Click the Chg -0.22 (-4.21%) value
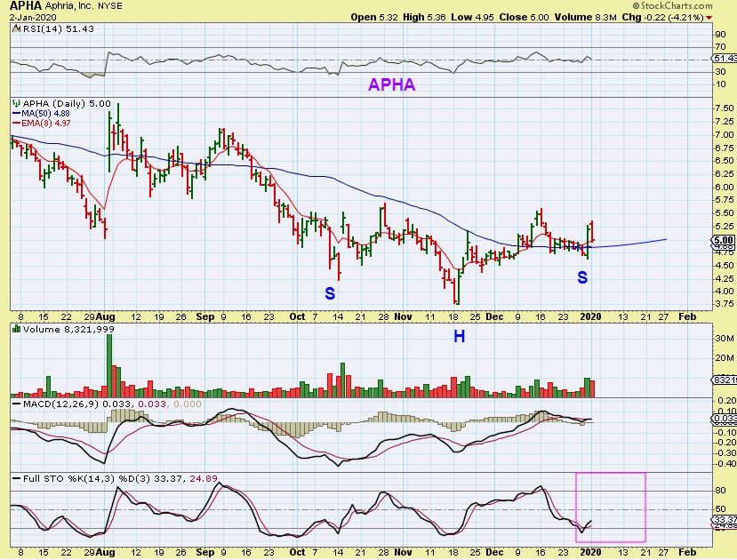Viewport: 737px width, 560px height. 662,18
